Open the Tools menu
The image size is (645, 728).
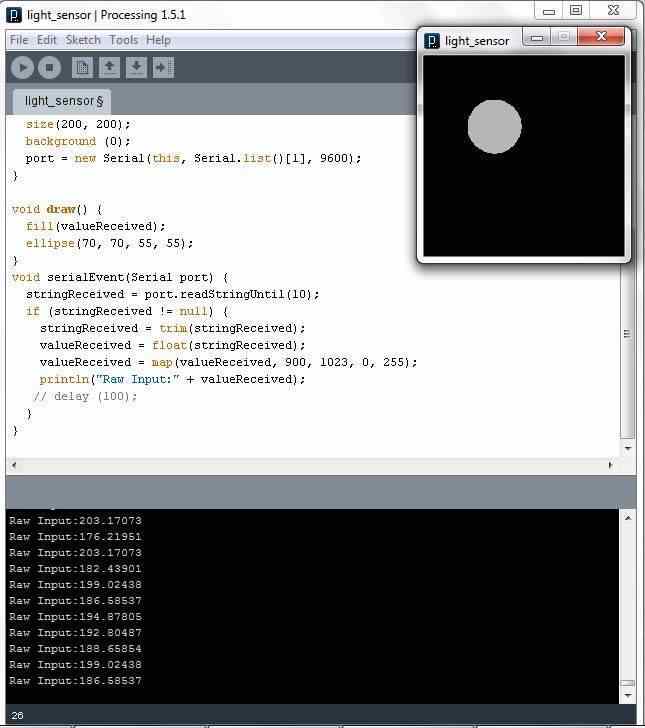tap(124, 40)
